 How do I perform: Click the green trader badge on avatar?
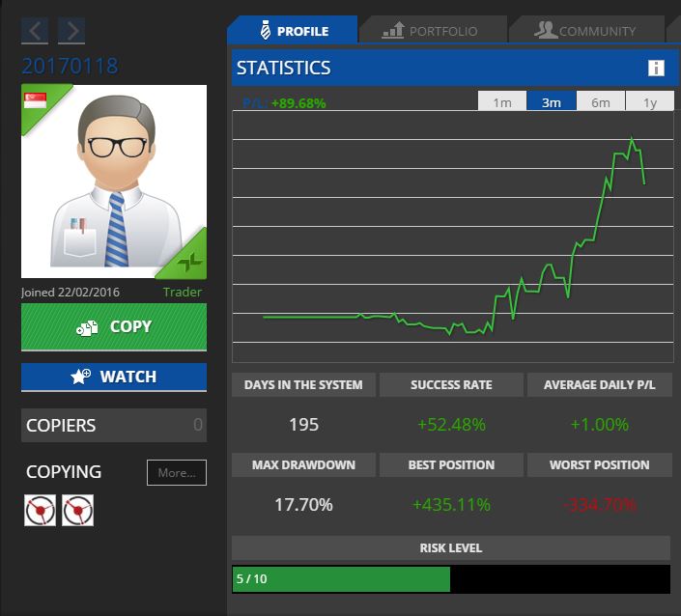click(x=192, y=261)
